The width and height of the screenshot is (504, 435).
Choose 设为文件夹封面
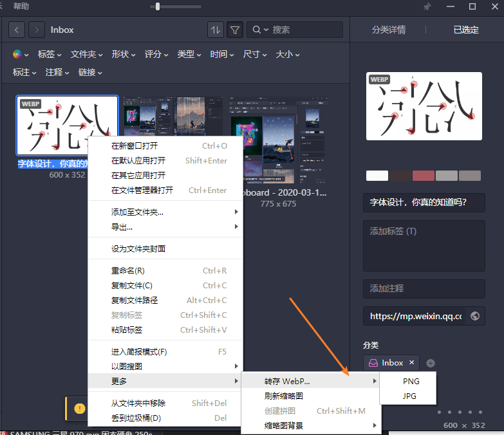click(165, 248)
